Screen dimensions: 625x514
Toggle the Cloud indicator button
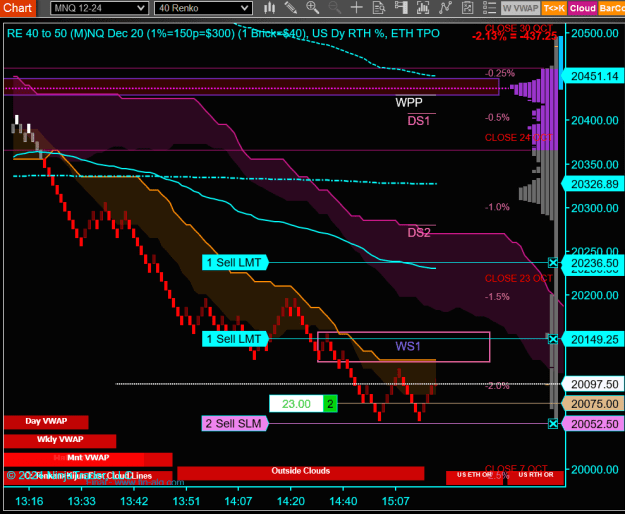(582, 8)
